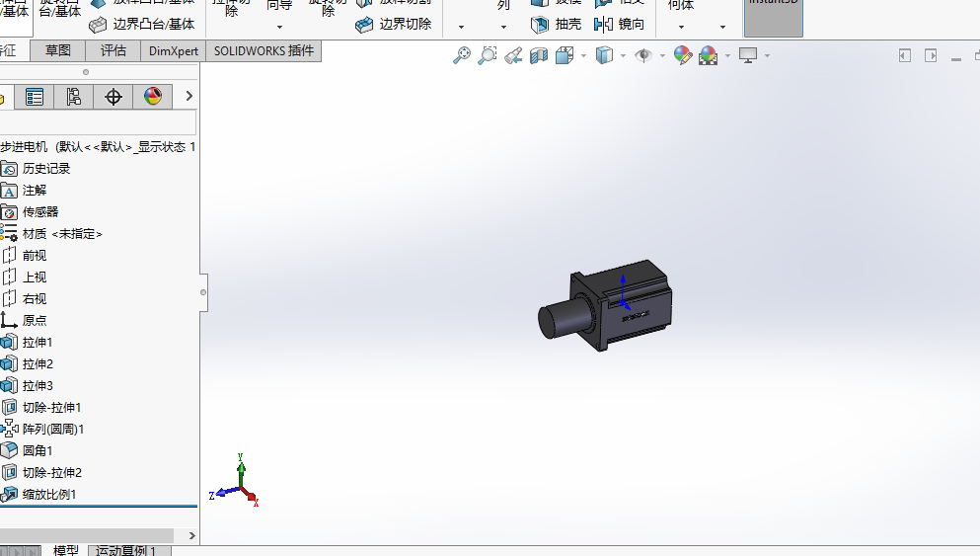Select the 注解 folder
The image size is (980, 556).
click(24, 191)
